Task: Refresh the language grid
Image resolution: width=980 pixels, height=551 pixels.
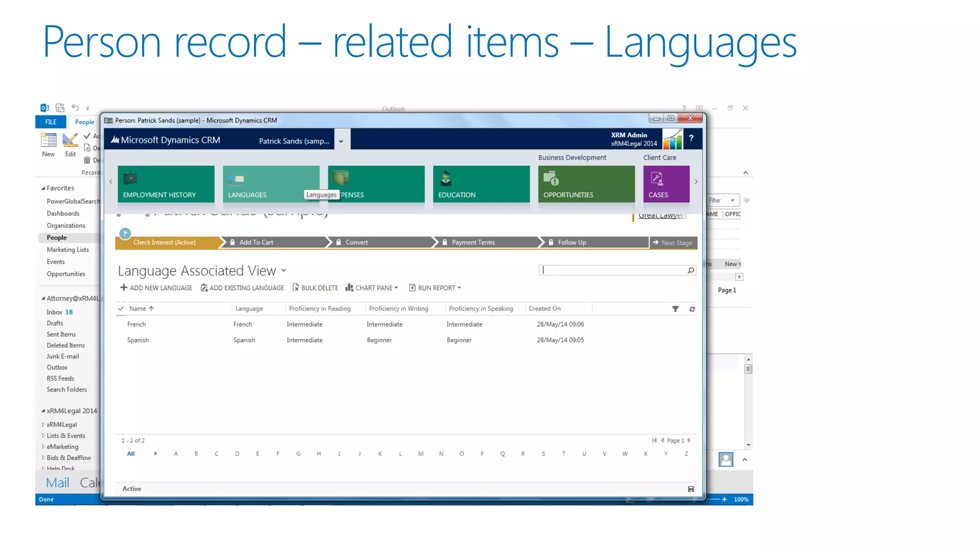Action: [692, 309]
